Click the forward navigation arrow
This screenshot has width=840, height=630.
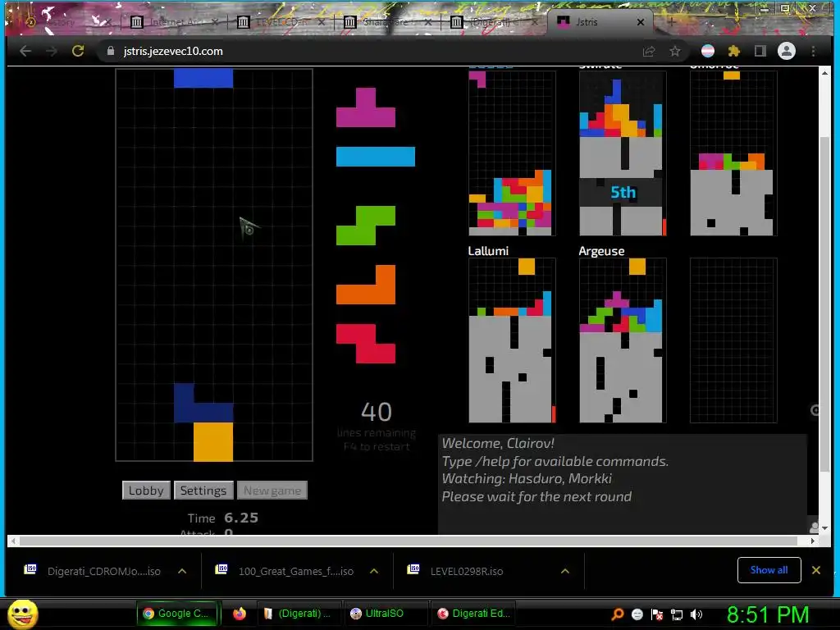[x=52, y=51]
